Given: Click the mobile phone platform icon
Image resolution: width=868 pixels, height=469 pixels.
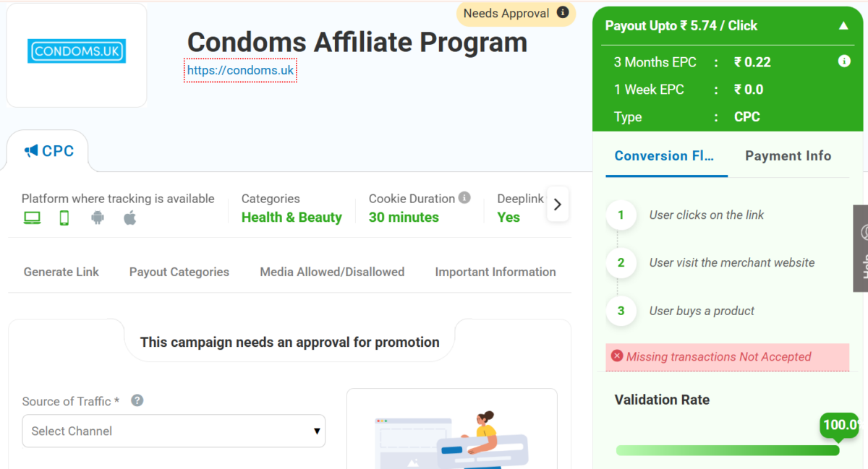Looking at the screenshot, I should click(64, 218).
